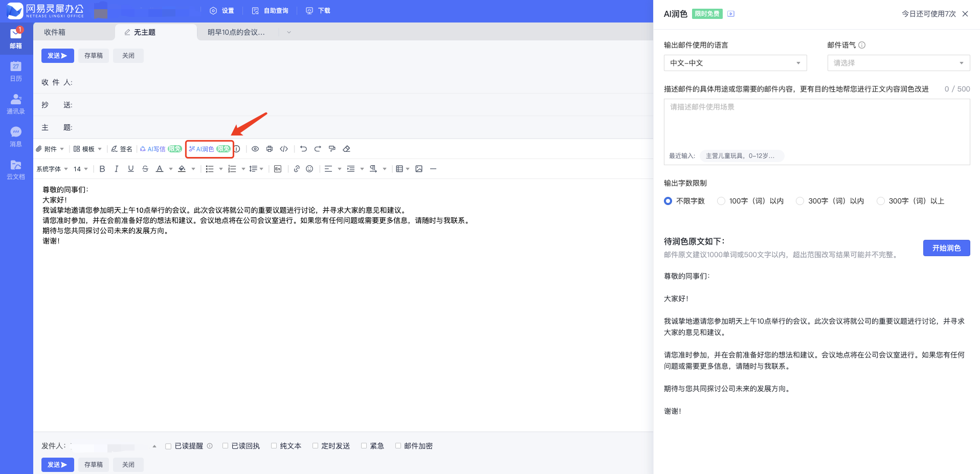Open the line spacing dropdown
Image resolution: width=980 pixels, height=474 pixels.
point(256,169)
